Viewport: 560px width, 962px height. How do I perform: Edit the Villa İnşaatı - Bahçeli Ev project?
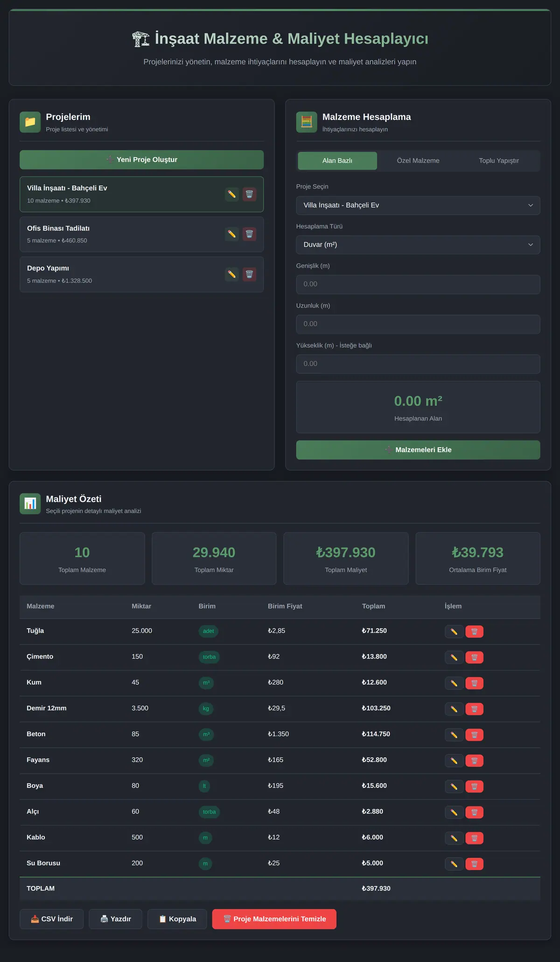[232, 194]
